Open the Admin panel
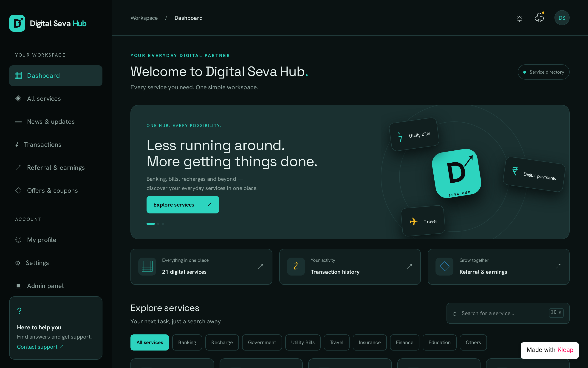 56,286
